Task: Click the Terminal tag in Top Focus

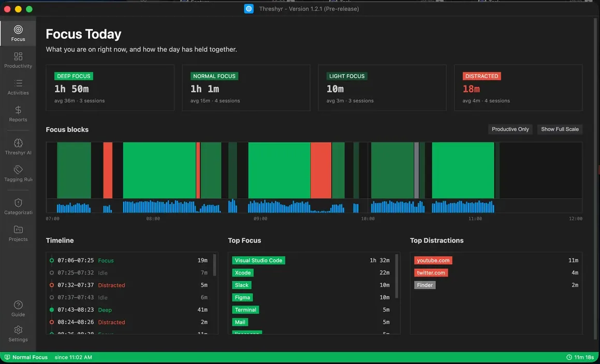Action: click(245, 310)
